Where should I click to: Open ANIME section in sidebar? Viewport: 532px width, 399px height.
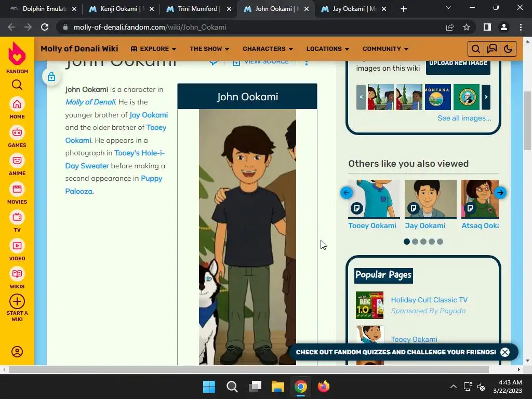(17, 165)
